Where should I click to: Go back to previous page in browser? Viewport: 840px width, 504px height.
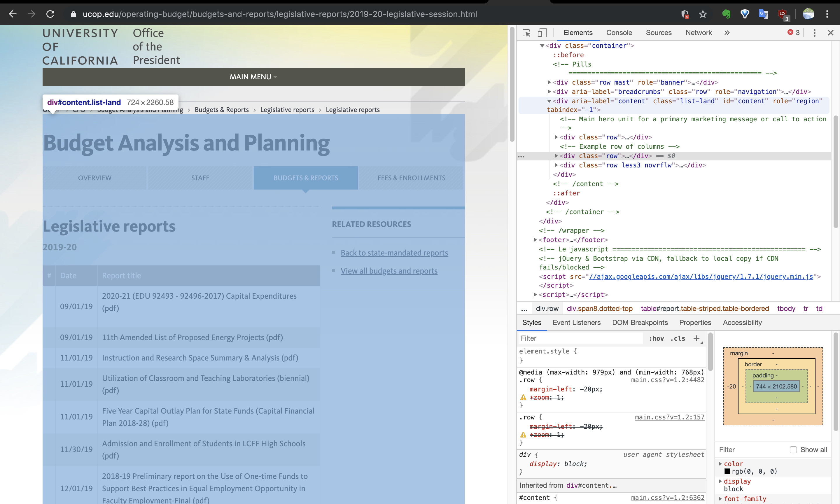point(13,14)
